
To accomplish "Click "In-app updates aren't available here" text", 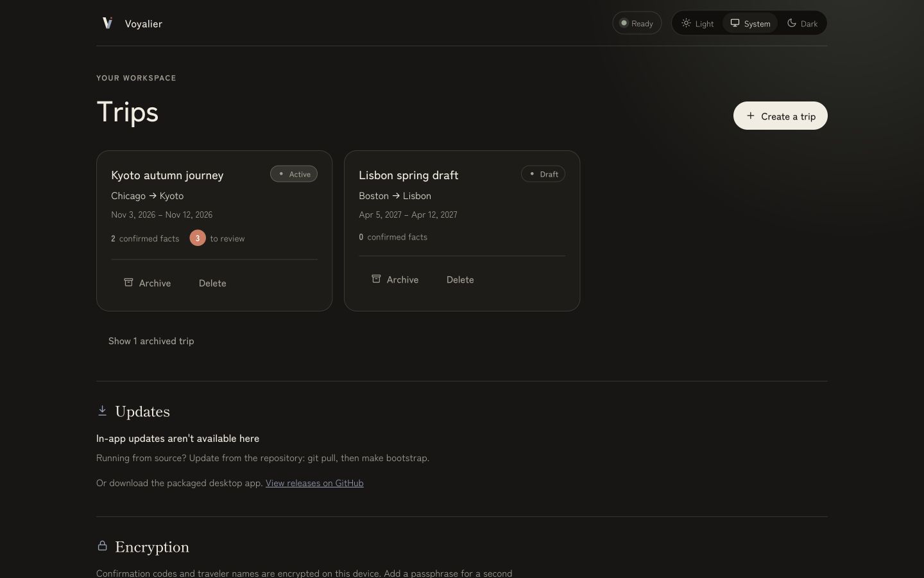I will click(178, 439).
